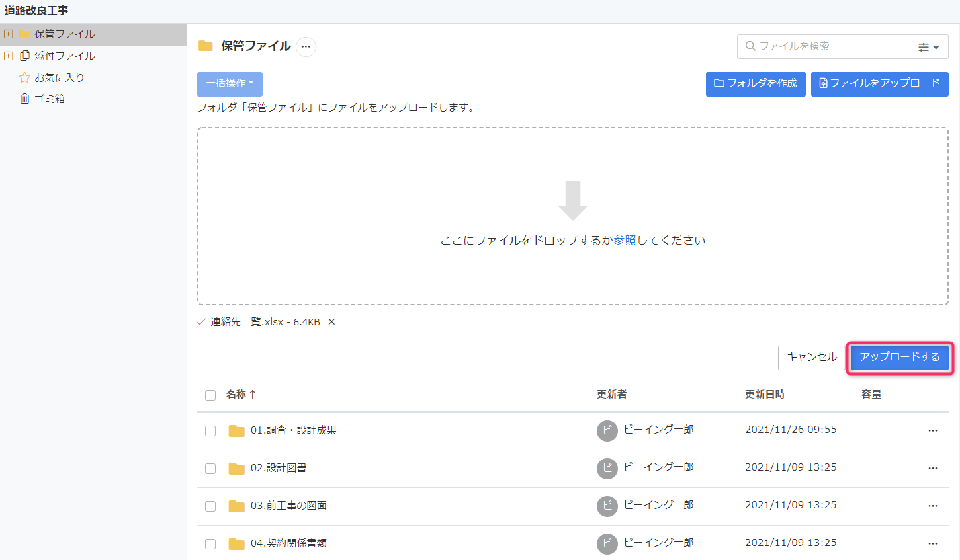Expand the 添付ファイル tree node
Viewport: 960px width, 560px height.
(9, 56)
